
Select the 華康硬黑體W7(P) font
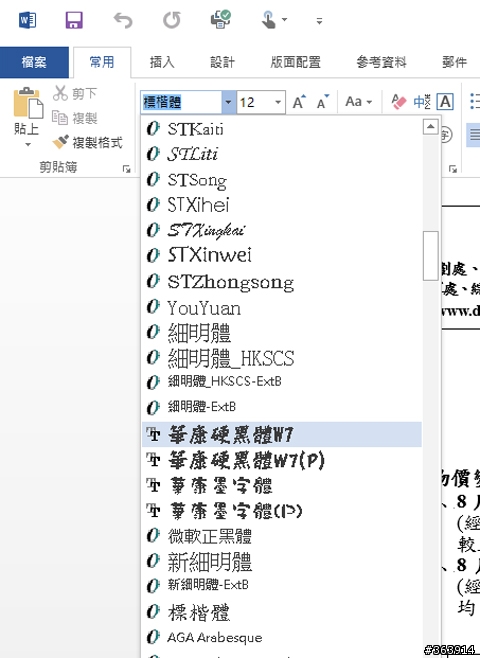click(282, 460)
